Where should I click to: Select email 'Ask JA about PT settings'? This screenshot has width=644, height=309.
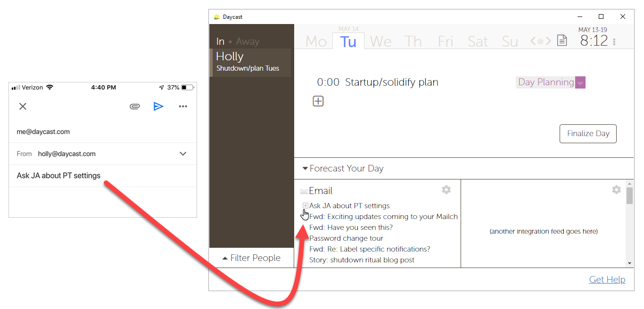point(349,206)
